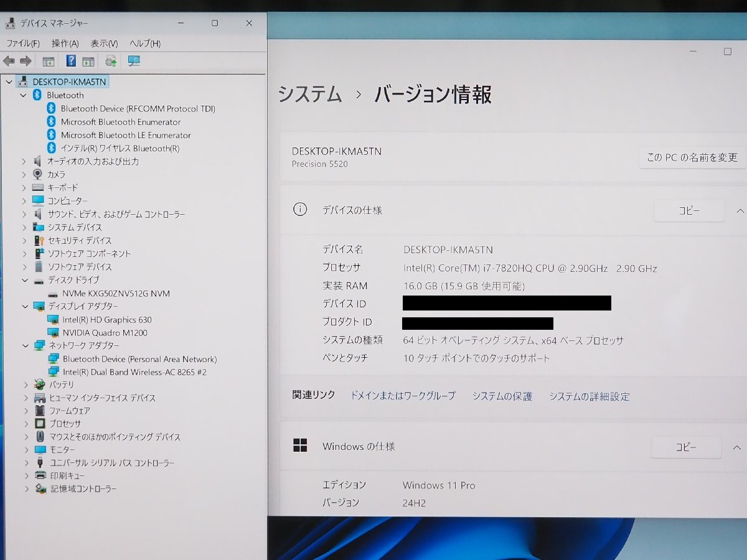Image resolution: width=747 pixels, height=560 pixels.
Task: Click the Back arrow in Device Manager toolbar
Action: point(9,61)
